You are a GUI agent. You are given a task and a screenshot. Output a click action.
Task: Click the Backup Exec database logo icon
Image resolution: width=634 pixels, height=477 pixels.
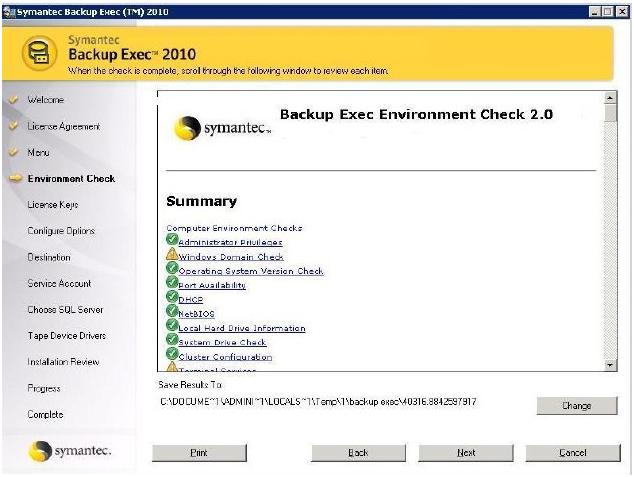[x=39, y=53]
